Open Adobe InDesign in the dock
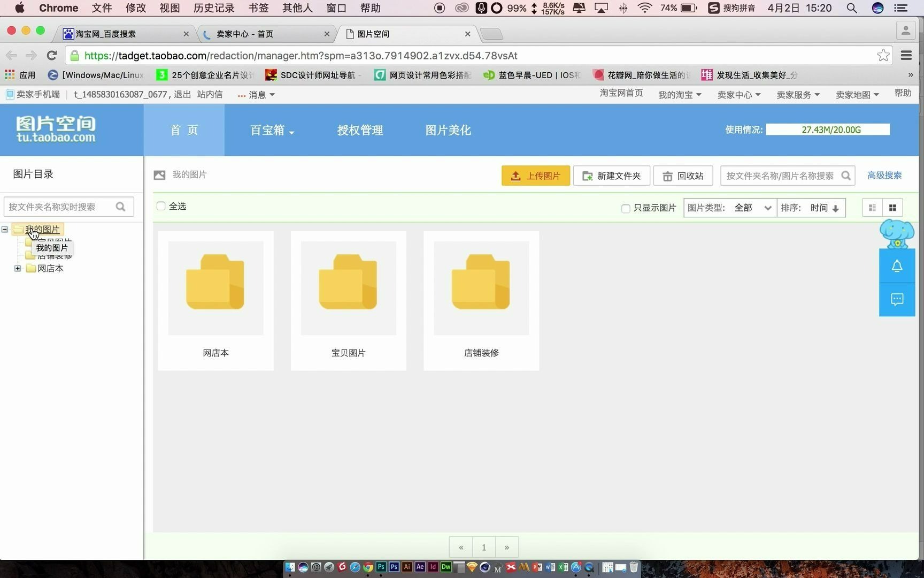 (x=433, y=567)
